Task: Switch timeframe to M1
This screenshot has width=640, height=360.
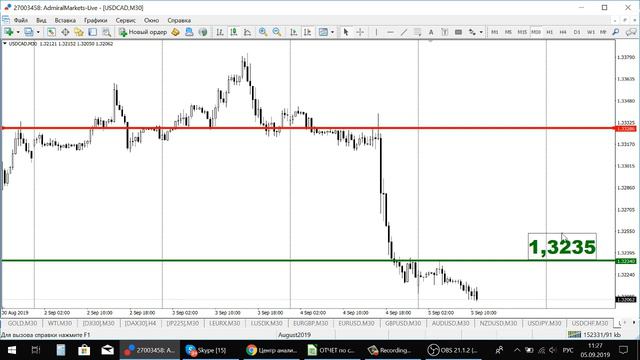Action: coord(495,32)
